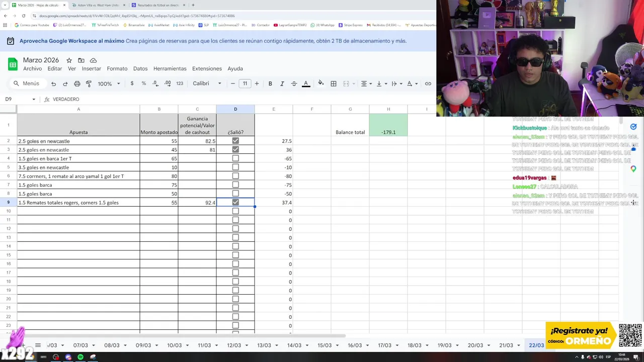Expand the D9 name box dropdown
Screen dimensions: 644x362
tap(34, 99)
